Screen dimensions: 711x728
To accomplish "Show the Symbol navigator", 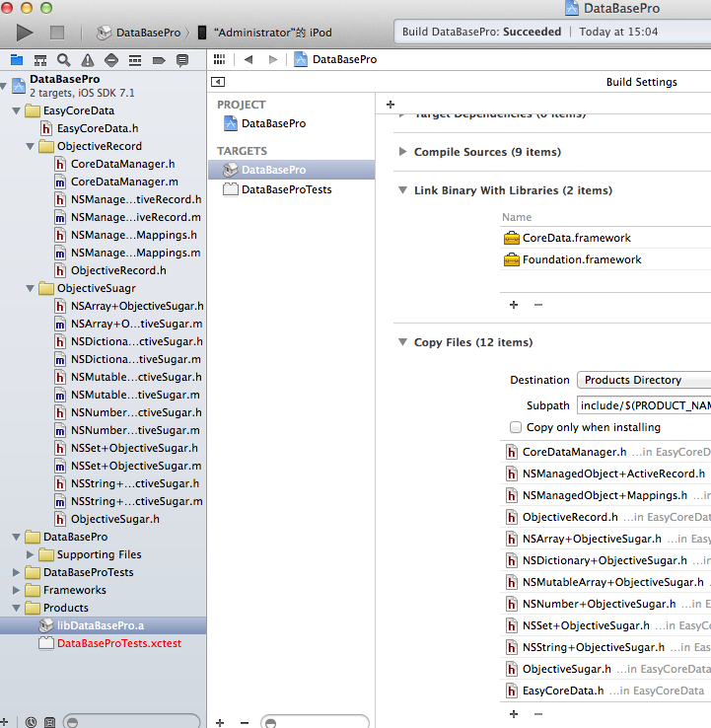I will pyautogui.click(x=40, y=60).
